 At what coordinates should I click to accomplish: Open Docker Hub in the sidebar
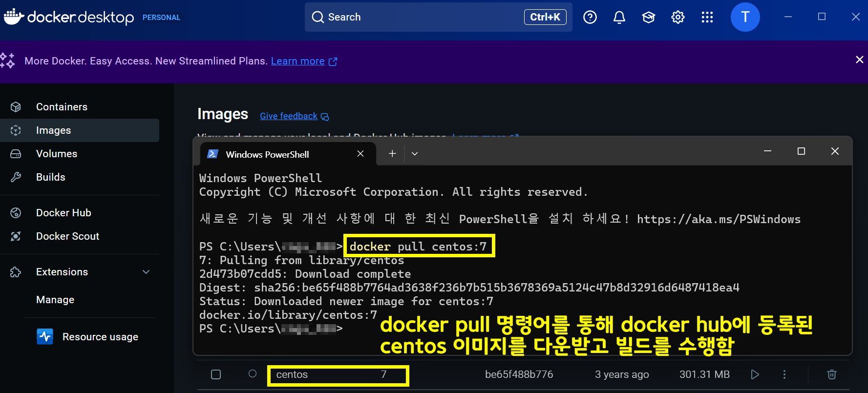(x=80, y=213)
